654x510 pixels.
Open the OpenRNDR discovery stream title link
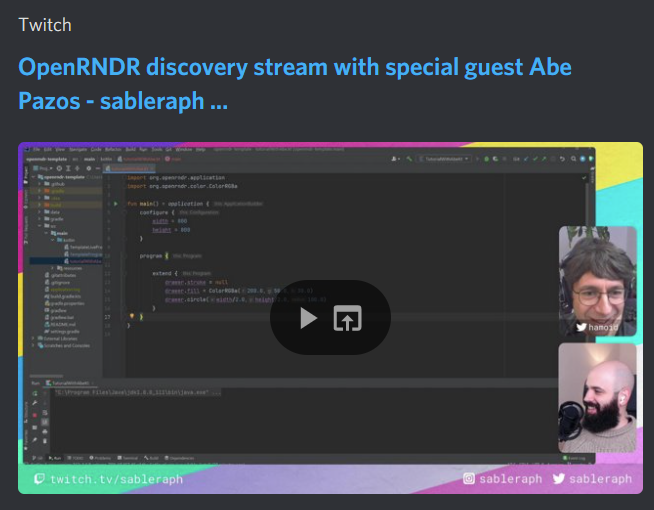pyautogui.click(x=294, y=84)
